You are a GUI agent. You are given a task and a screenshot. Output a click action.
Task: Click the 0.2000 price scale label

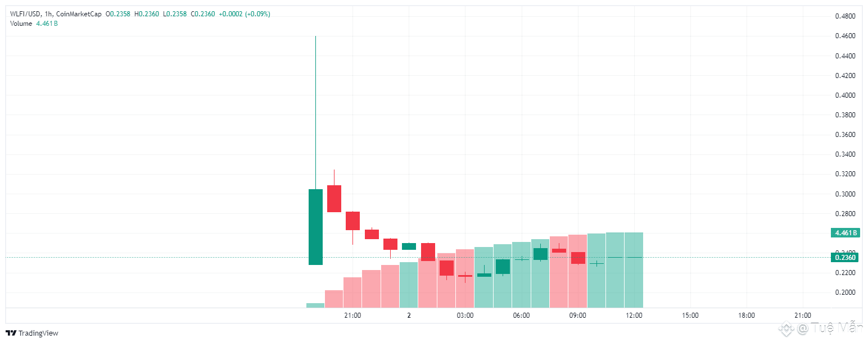point(845,292)
